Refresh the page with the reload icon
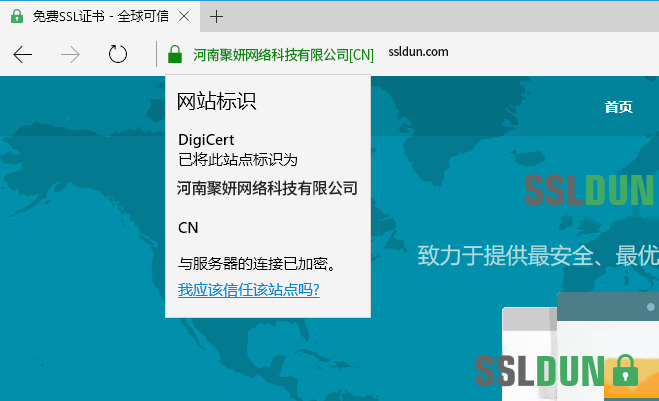The width and height of the screenshot is (659, 401). tap(118, 54)
